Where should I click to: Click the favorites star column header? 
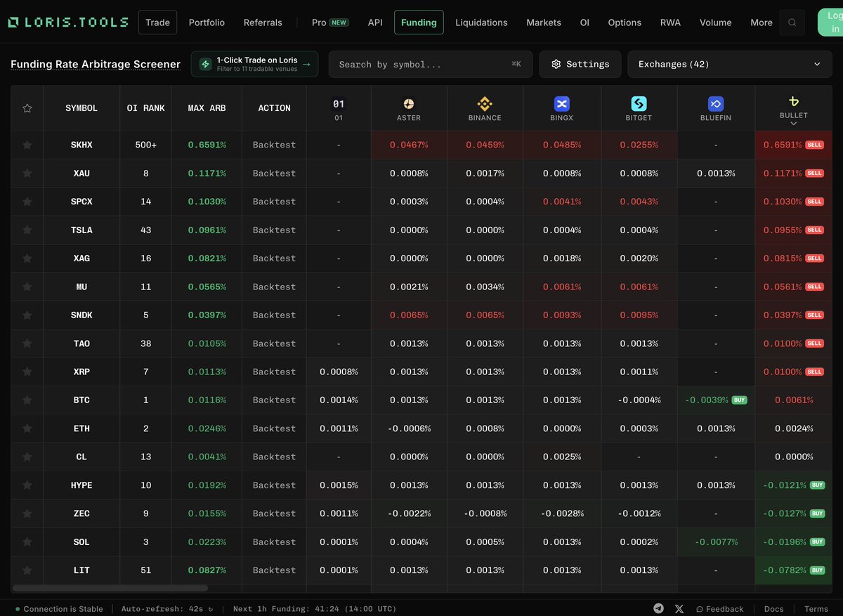(27, 108)
